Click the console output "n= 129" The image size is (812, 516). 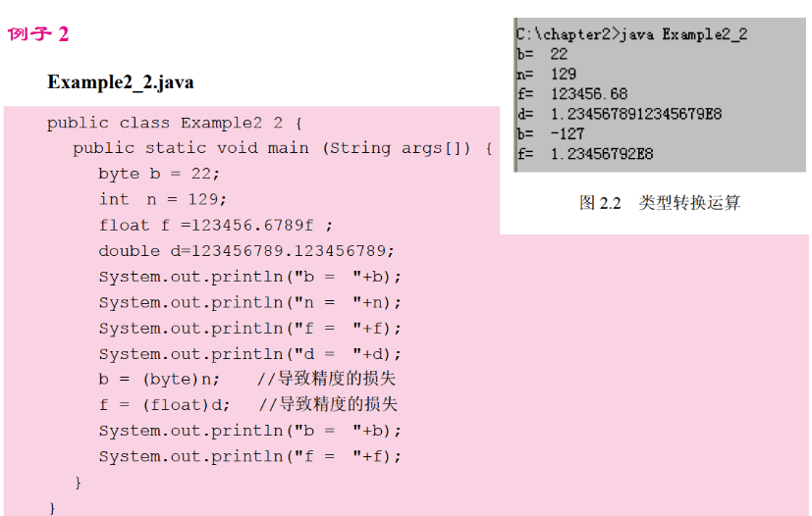pyautogui.click(x=546, y=75)
